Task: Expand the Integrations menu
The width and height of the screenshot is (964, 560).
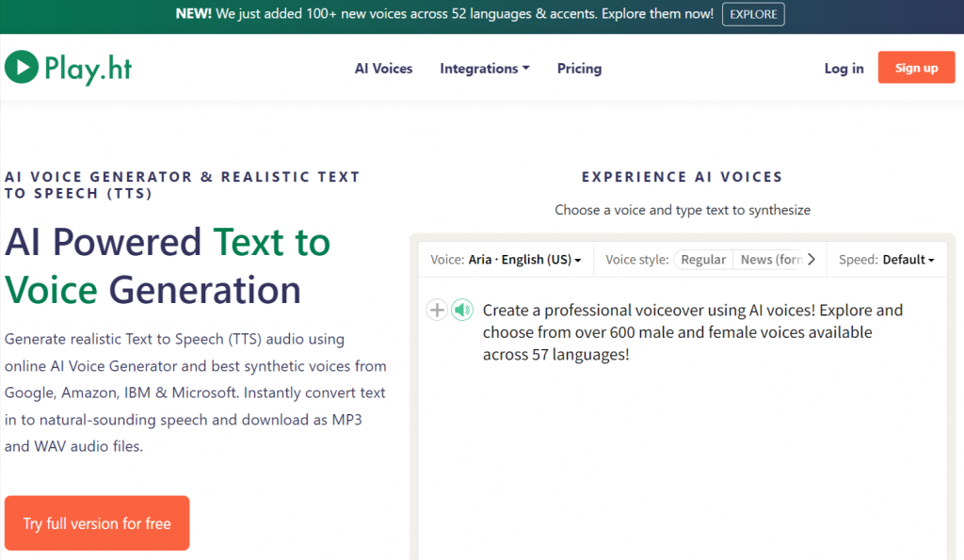Action: pyautogui.click(x=485, y=68)
